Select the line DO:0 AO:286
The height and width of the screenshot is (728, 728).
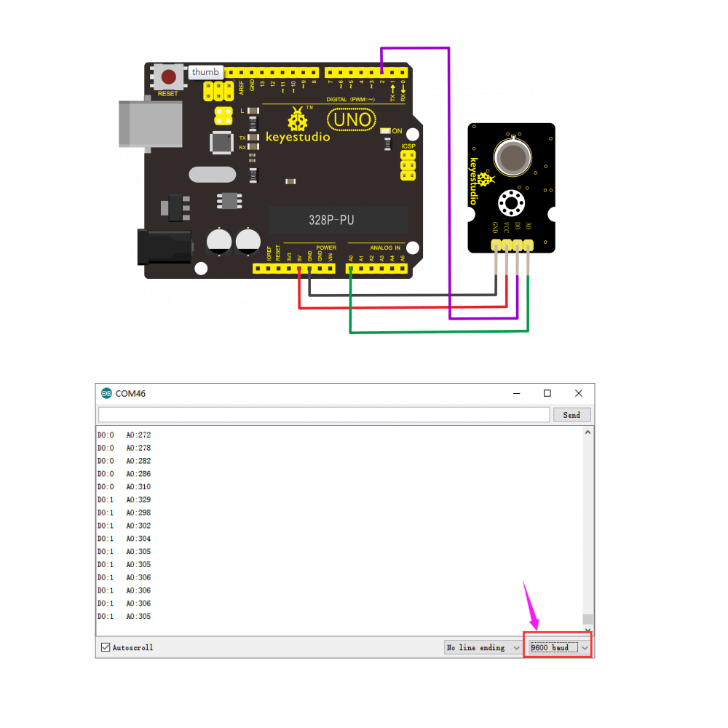click(x=124, y=474)
